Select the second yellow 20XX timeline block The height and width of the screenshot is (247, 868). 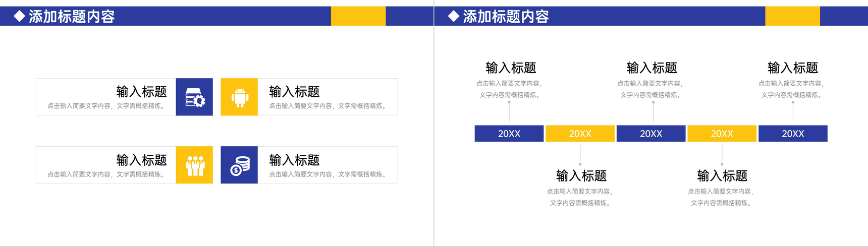coord(580,134)
